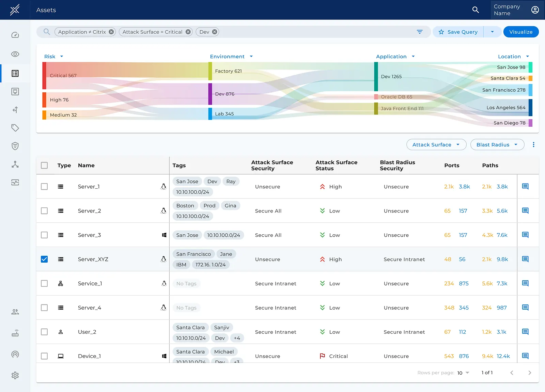Remove the Dev filter chip

click(215, 32)
